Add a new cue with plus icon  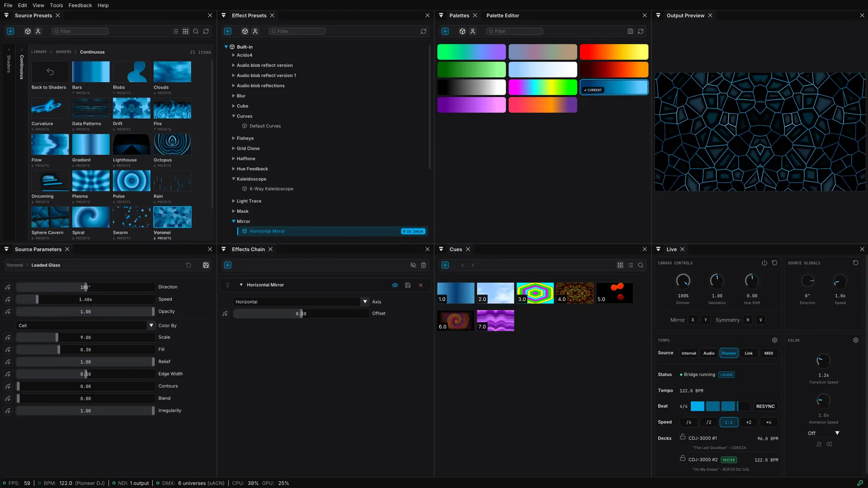[x=445, y=265]
